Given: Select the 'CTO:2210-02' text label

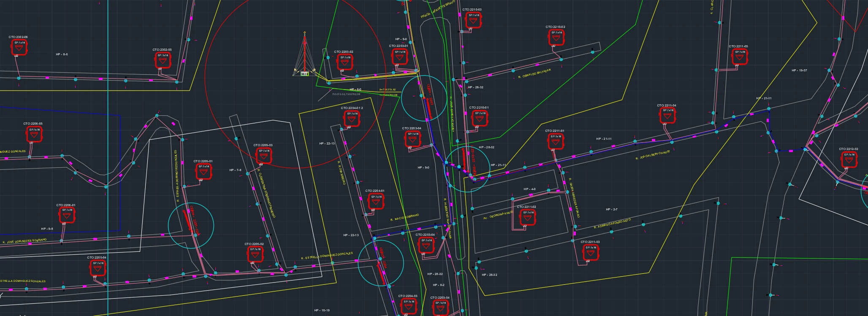Looking at the screenshot, I should pos(555,27).
